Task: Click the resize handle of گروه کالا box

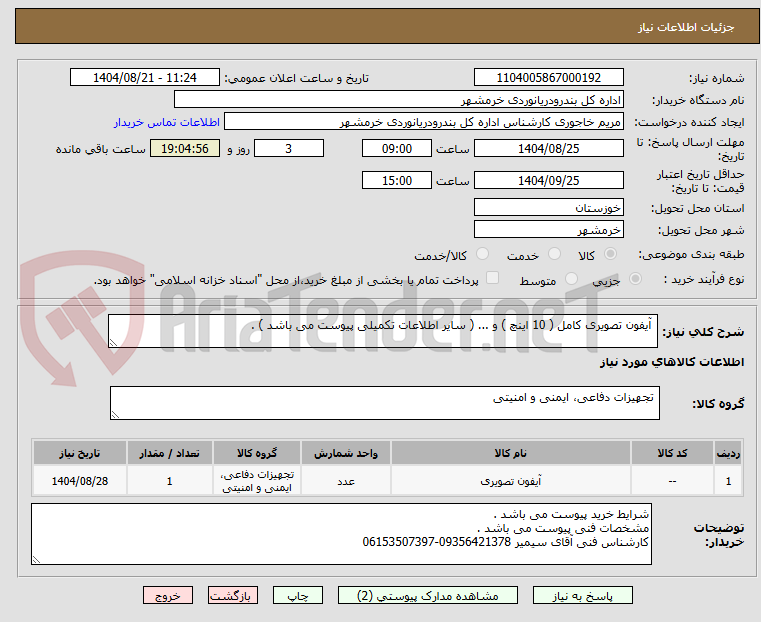Action: pos(115,415)
